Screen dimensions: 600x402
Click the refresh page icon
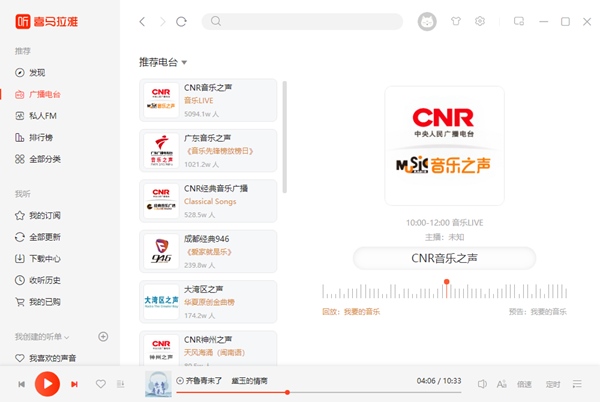tap(181, 21)
